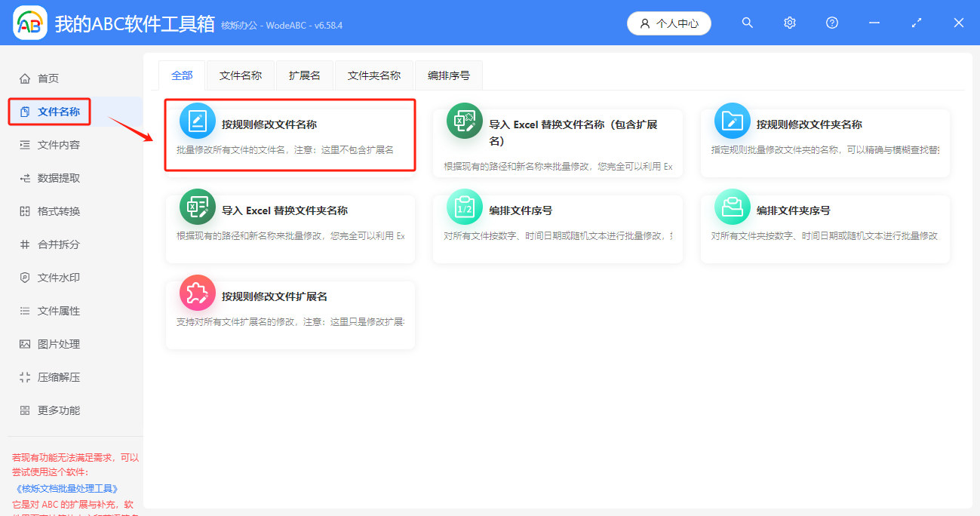
Task: Open settings via the gear icon
Action: pos(790,23)
